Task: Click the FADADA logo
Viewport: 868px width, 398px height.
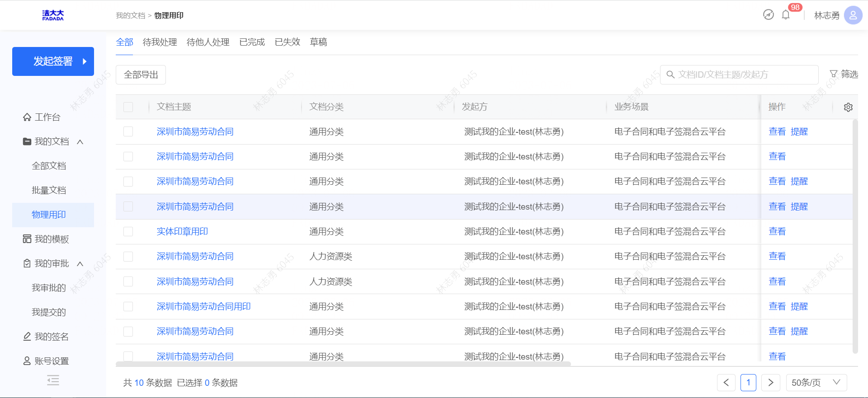Action: [x=53, y=15]
